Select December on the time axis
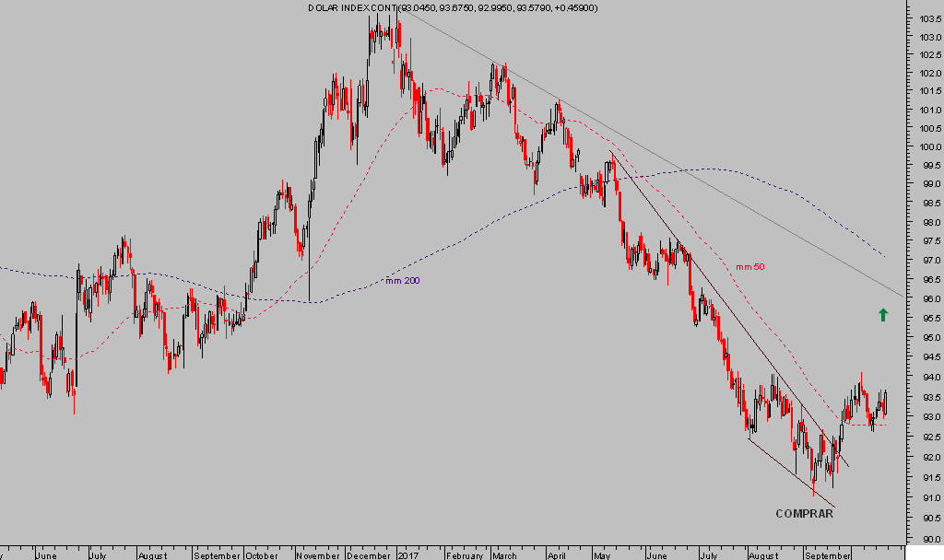The height and width of the screenshot is (560, 944). [371, 555]
